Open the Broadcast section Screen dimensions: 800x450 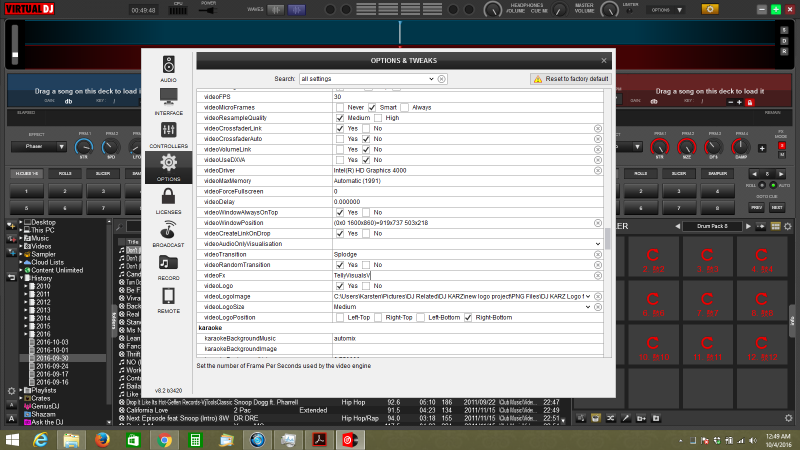(x=168, y=233)
